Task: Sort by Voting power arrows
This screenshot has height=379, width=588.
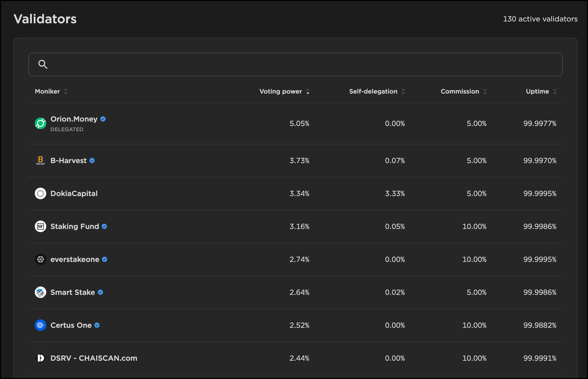Action: [x=308, y=91]
